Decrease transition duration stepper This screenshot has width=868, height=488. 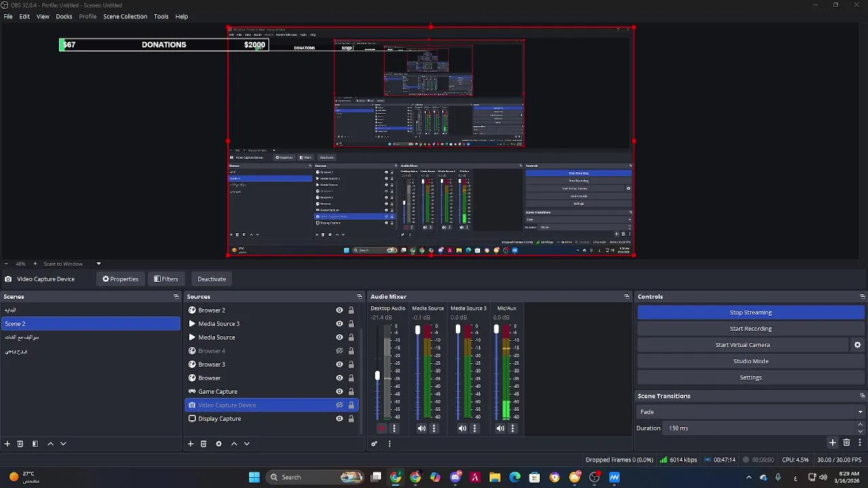(860, 432)
